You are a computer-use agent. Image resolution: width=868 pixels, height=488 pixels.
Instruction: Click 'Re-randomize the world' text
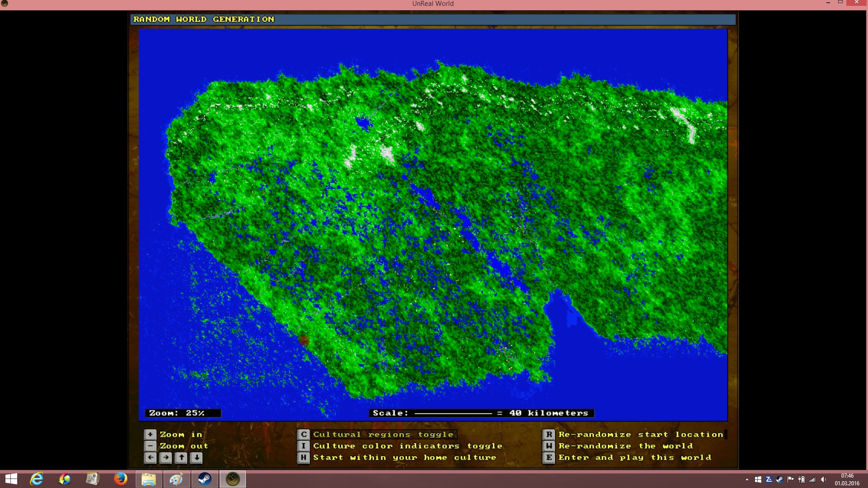tap(626, 446)
